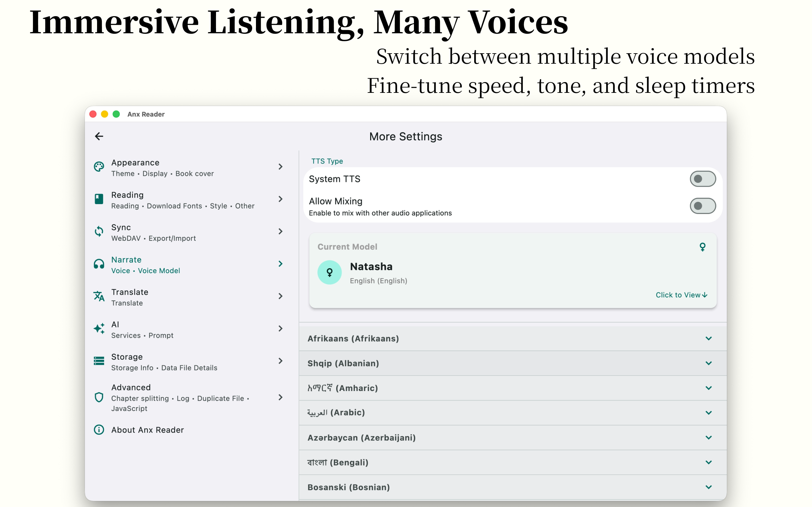Click the Advanced shield icon

(x=99, y=397)
